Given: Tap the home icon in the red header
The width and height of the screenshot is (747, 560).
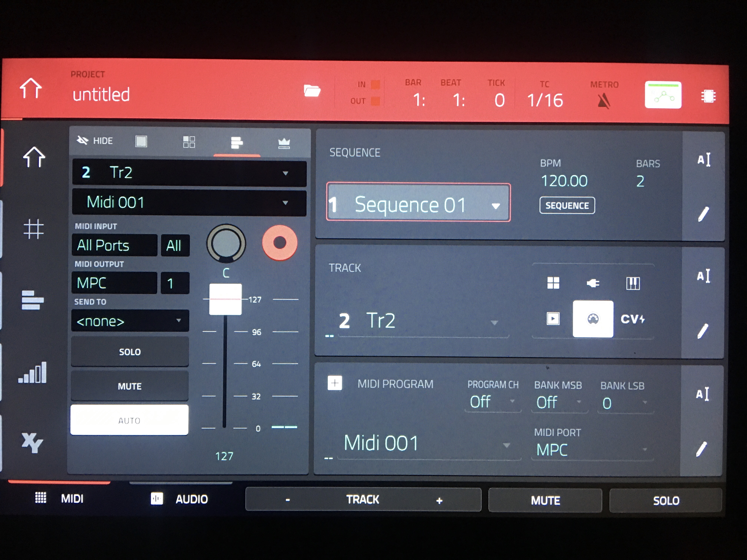Looking at the screenshot, I should coord(31,89).
